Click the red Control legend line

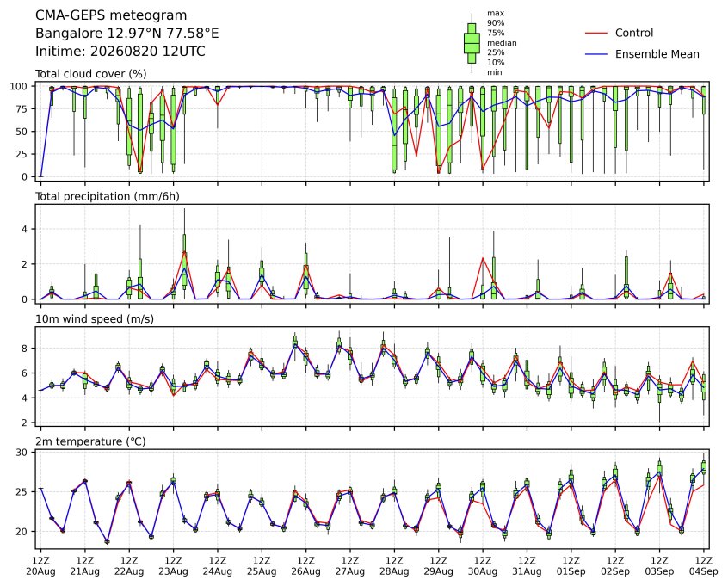point(595,34)
